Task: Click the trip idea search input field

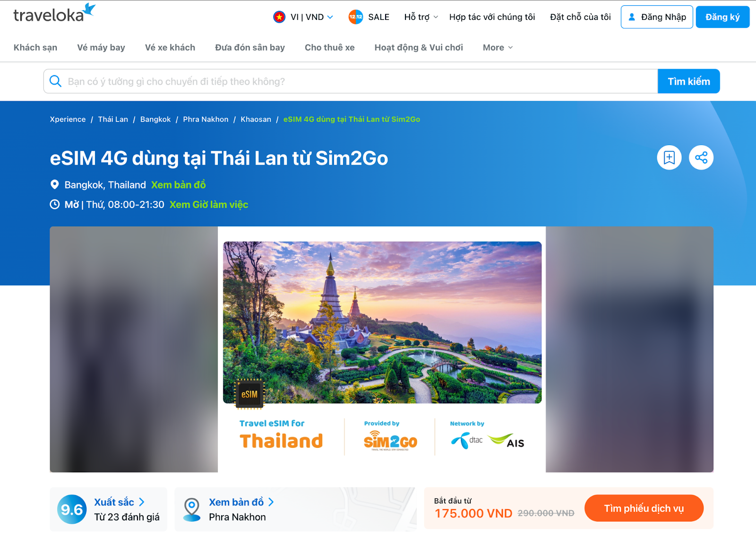Action: tap(351, 81)
